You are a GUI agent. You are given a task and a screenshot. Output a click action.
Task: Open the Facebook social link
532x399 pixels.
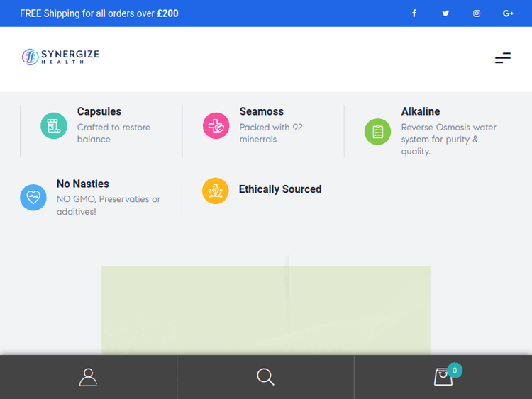coord(414,13)
